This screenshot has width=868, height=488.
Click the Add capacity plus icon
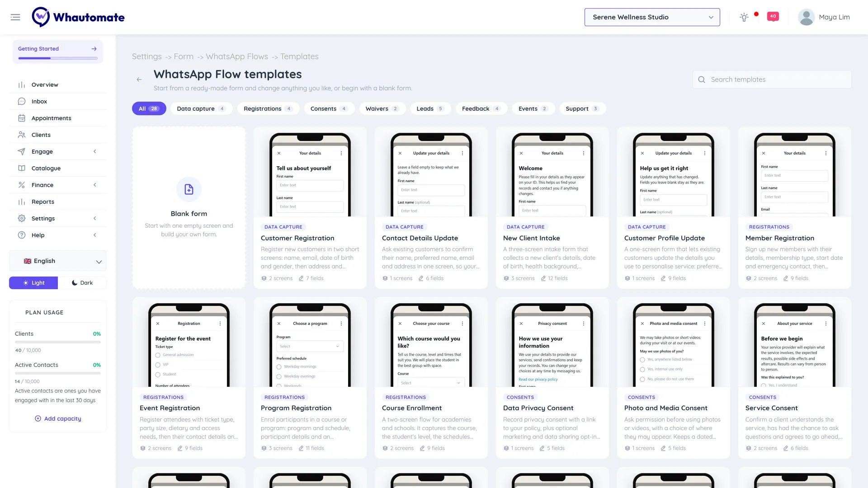click(38, 418)
